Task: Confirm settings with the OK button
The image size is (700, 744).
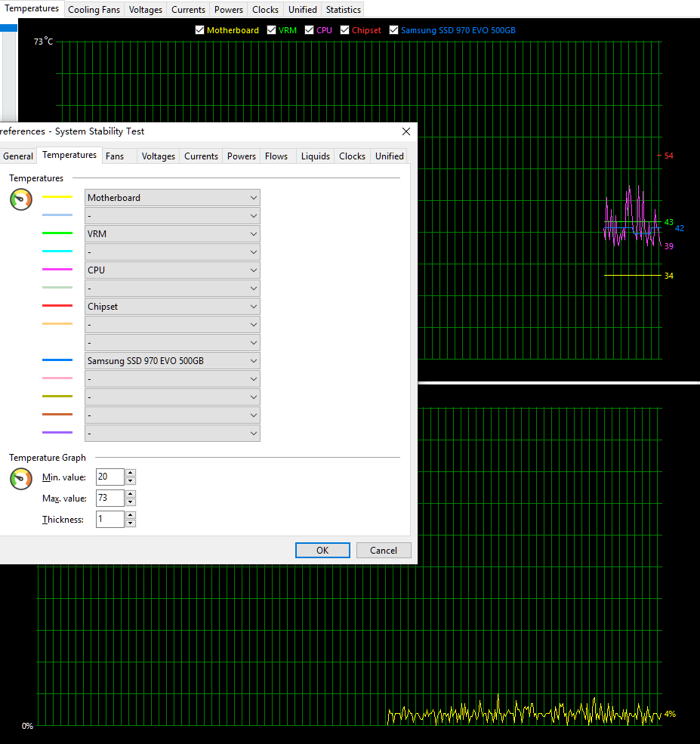Action: (322, 551)
